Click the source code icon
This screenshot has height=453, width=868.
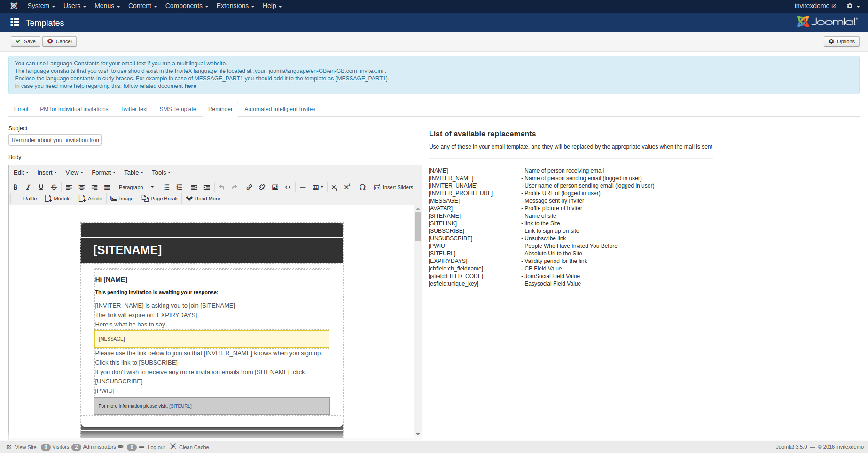[x=288, y=187]
